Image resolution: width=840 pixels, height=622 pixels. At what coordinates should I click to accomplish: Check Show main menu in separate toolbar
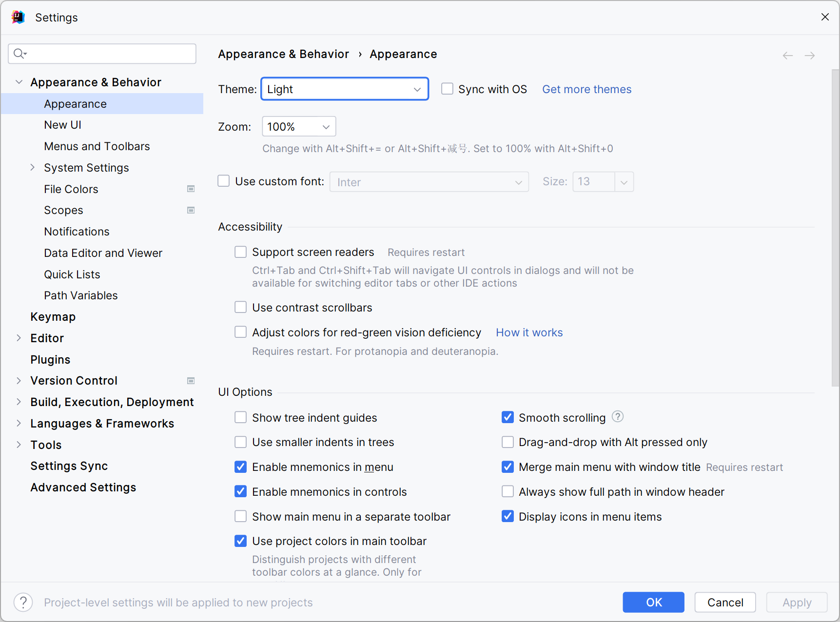pos(240,516)
